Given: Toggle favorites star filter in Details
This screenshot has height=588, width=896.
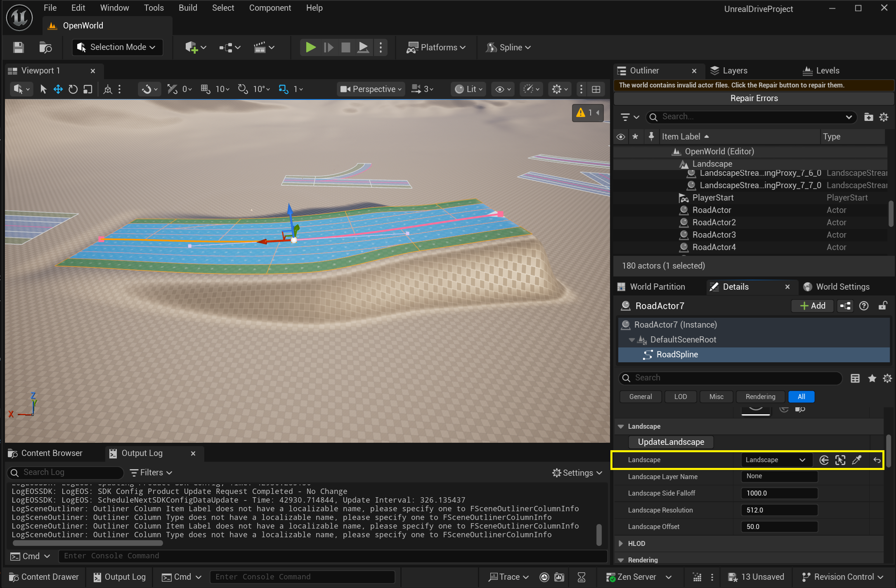Looking at the screenshot, I should coord(872,378).
